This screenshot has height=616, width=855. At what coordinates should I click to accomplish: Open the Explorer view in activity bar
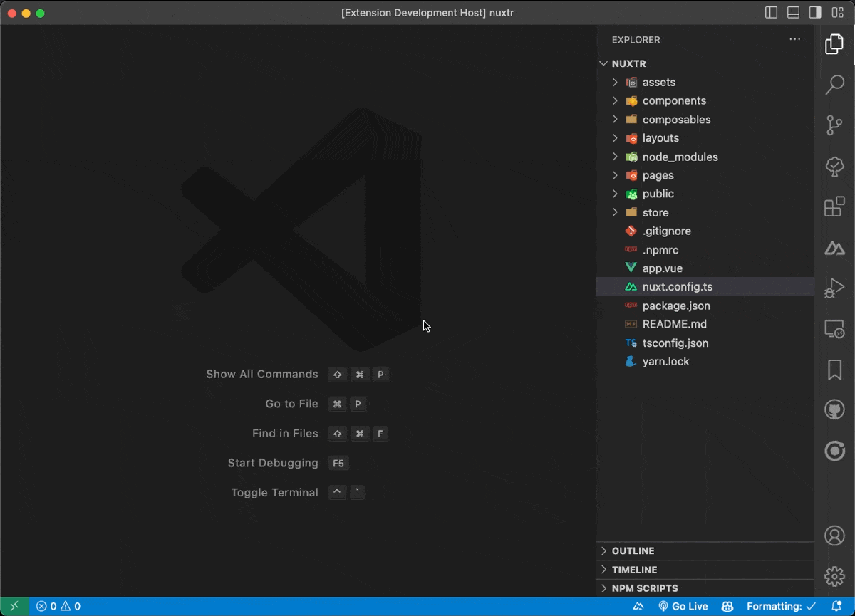click(834, 44)
